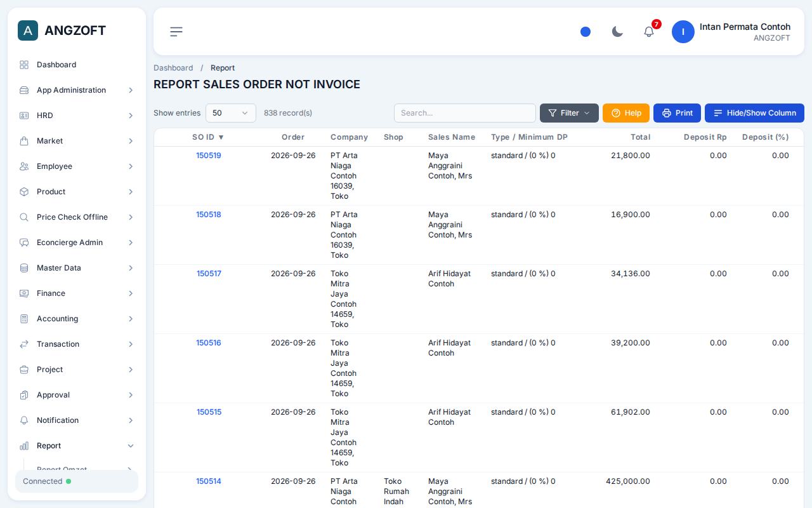Toggle the sidebar hamburger menu icon
This screenshot has height=508, width=812.
[x=176, y=32]
